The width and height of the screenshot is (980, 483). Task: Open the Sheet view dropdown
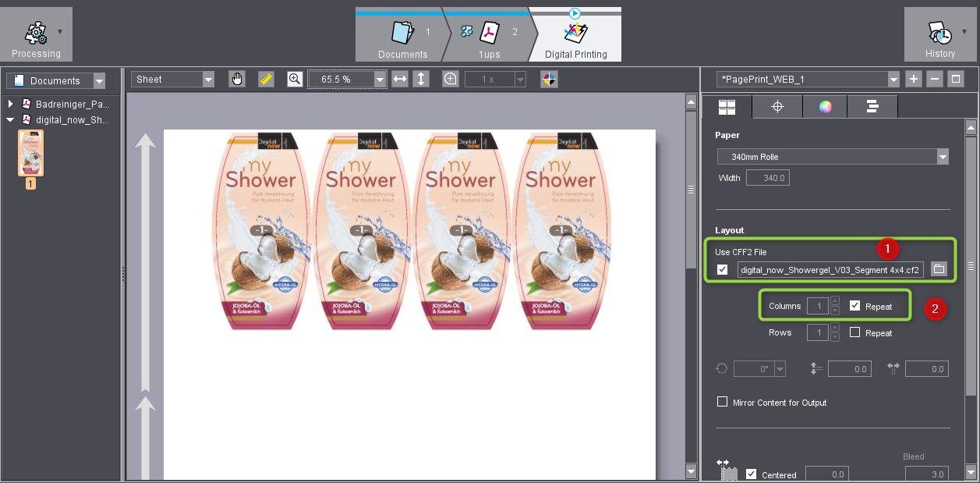(x=207, y=78)
